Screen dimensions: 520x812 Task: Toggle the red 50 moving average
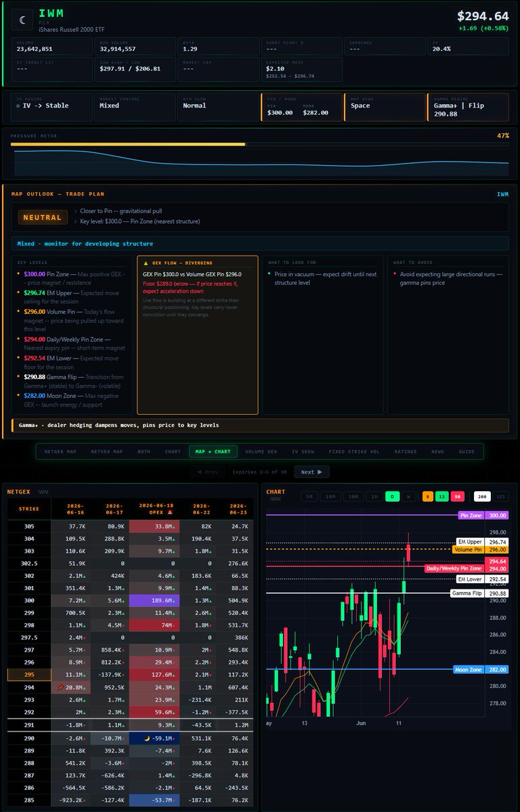(x=457, y=496)
